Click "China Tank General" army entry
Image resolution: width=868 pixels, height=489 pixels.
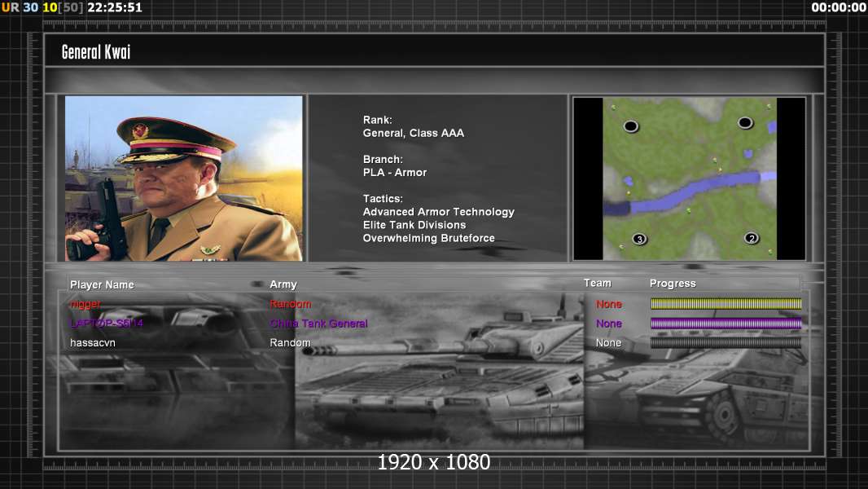(319, 324)
